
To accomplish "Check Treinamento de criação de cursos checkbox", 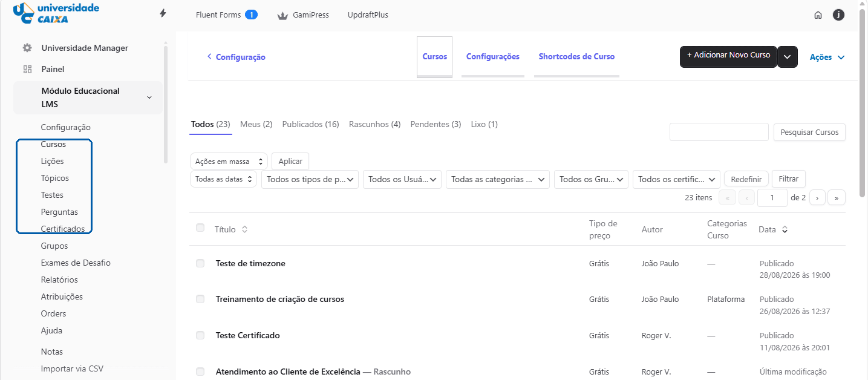I will click(x=200, y=299).
